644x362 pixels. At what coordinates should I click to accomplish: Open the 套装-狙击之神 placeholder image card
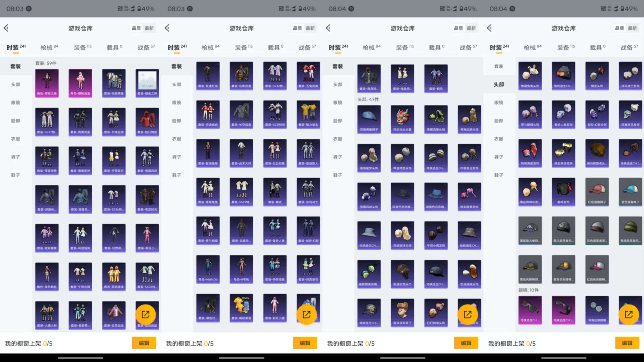pyautogui.click(x=147, y=83)
